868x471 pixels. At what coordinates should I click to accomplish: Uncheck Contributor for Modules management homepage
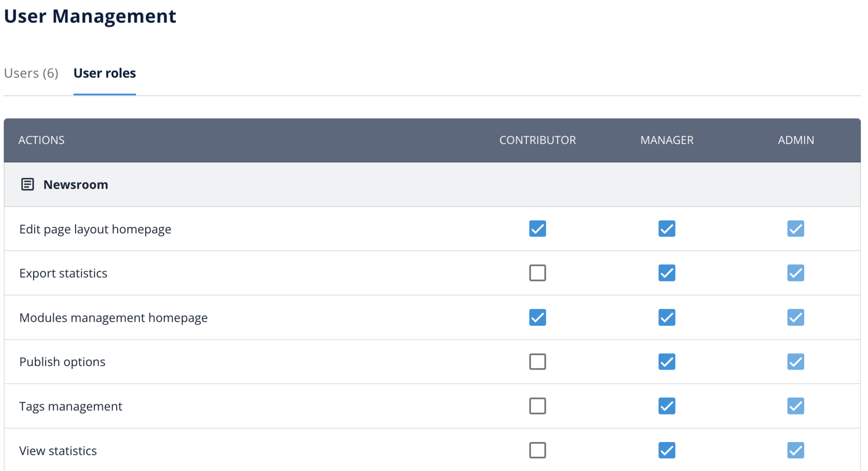(537, 317)
